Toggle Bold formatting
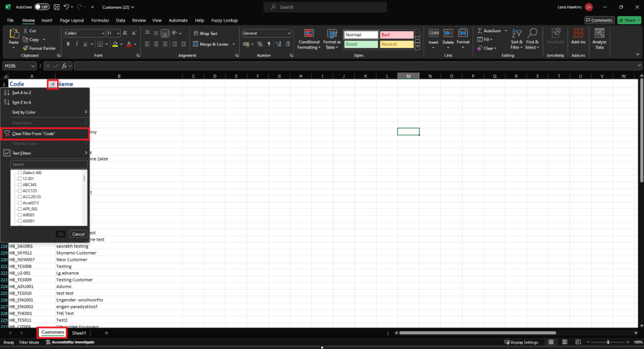The width and height of the screenshot is (644, 349). [x=68, y=44]
